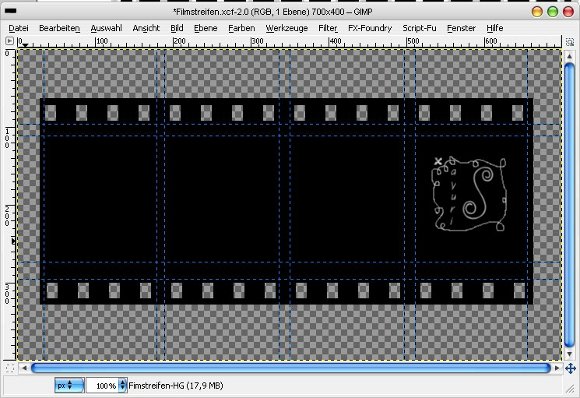Click the navigate image cross-arrows icon
The width and height of the screenshot is (580, 398).
tap(570, 368)
